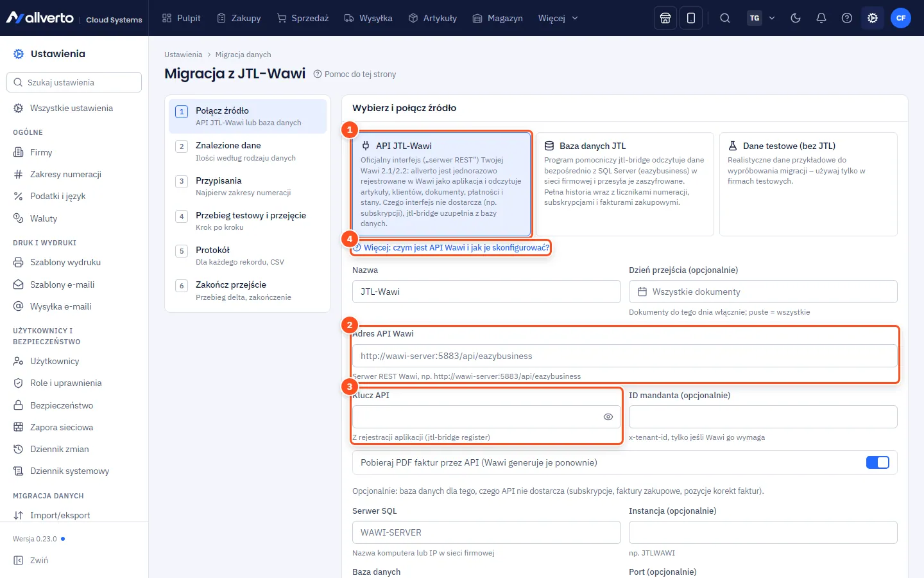924x578 pixels.
Task: Open Dziennik zmian in sidebar
Action: (x=74, y=449)
